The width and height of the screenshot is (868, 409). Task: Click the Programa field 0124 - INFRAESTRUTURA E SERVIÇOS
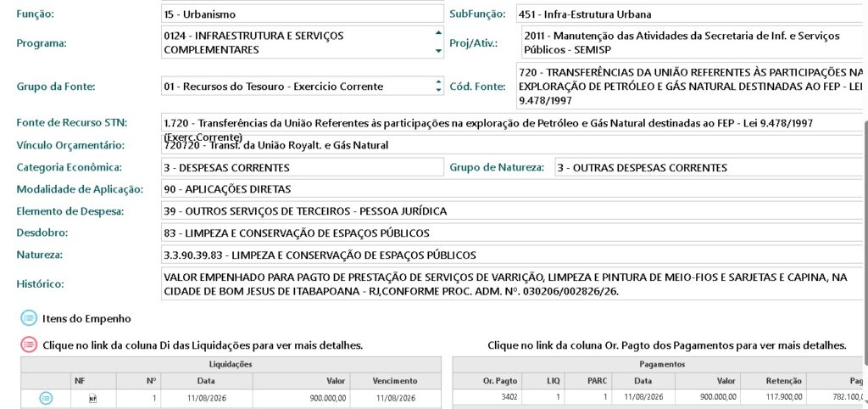[303, 42]
